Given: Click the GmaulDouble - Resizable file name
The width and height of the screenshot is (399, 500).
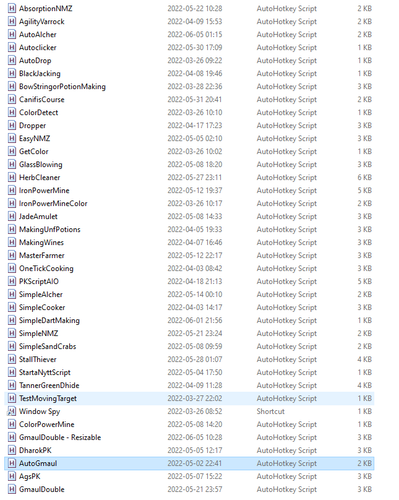Looking at the screenshot, I should click(x=60, y=437).
